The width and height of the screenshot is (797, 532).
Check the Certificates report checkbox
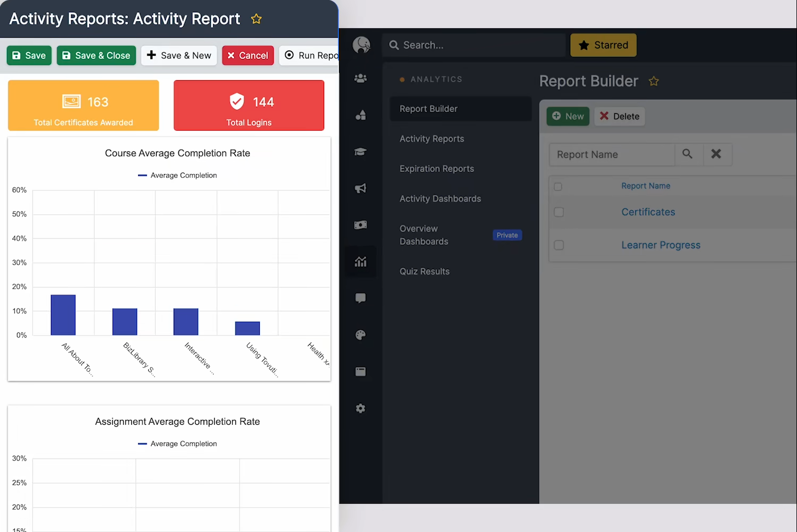pyautogui.click(x=558, y=212)
